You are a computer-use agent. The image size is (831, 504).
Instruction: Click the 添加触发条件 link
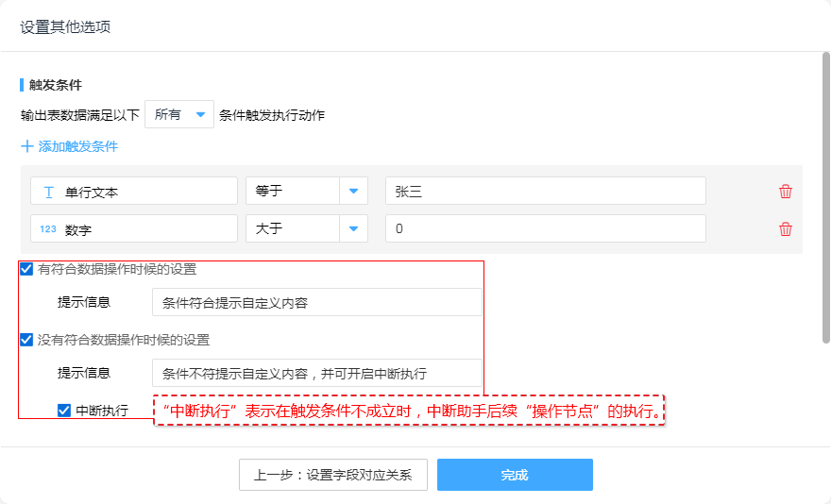tap(77, 146)
